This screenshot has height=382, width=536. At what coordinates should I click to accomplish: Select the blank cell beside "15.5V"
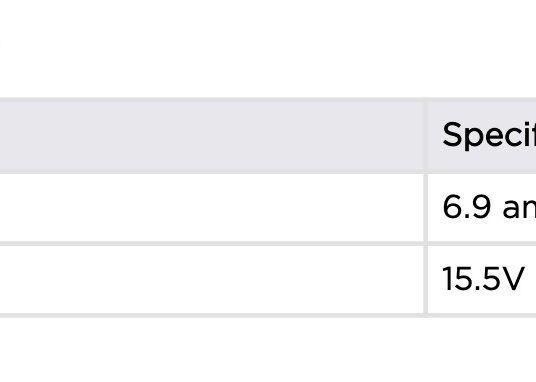(212, 279)
